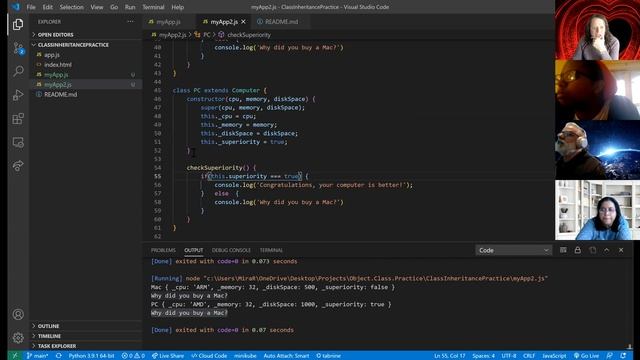The height and width of the screenshot is (360, 640).
Task: Click the top video participant thumbnail
Action: (x=598, y=30)
